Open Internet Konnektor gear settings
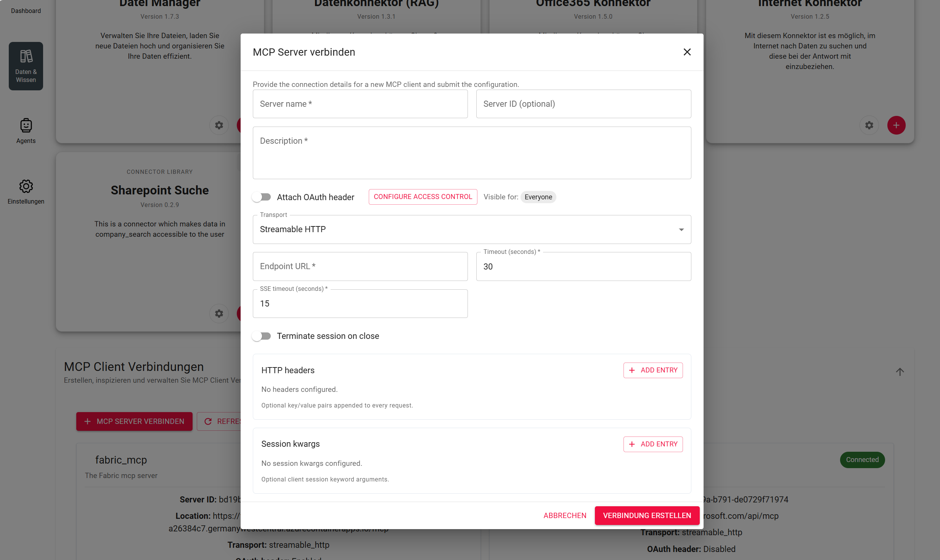This screenshot has height=560, width=940. (x=869, y=125)
